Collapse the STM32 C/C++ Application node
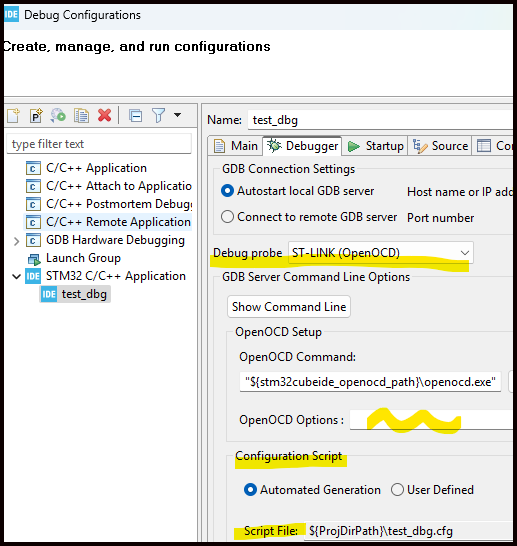Image resolution: width=517 pixels, height=546 pixels. [16, 277]
